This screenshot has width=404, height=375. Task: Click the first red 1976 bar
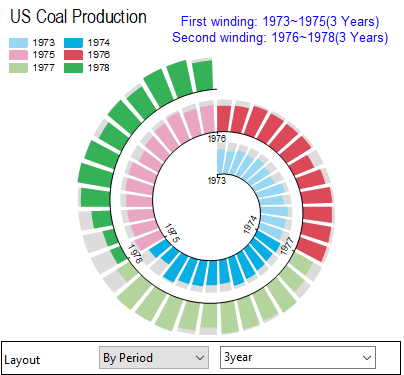click(x=224, y=119)
